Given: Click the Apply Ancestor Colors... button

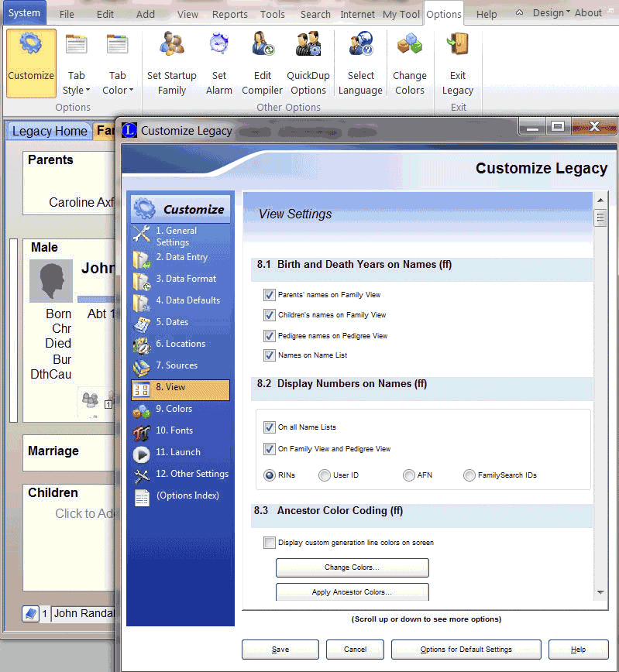Looking at the screenshot, I should coord(352,591).
